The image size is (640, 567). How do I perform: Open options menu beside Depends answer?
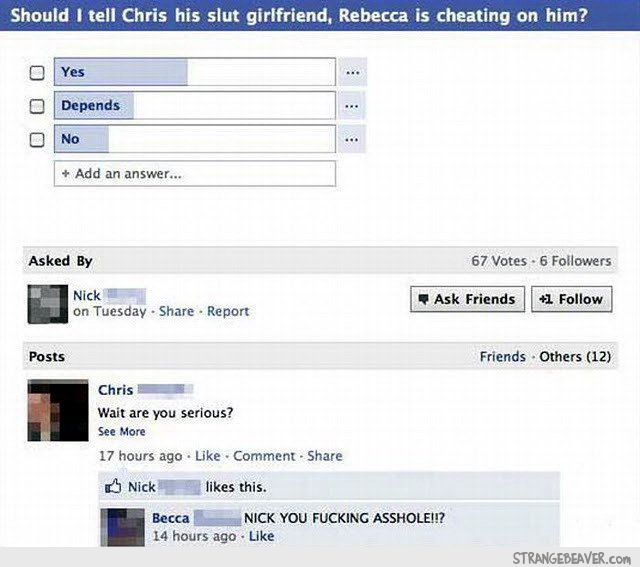[352, 106]
